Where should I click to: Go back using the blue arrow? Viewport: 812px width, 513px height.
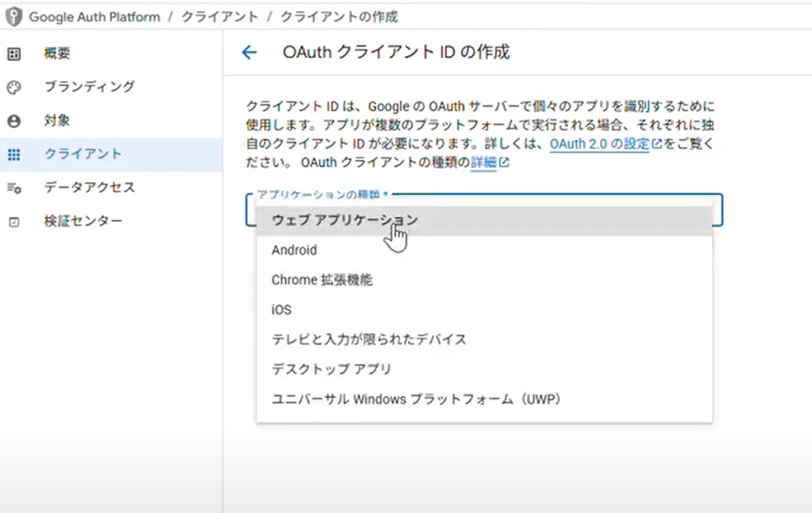point(249,51)
